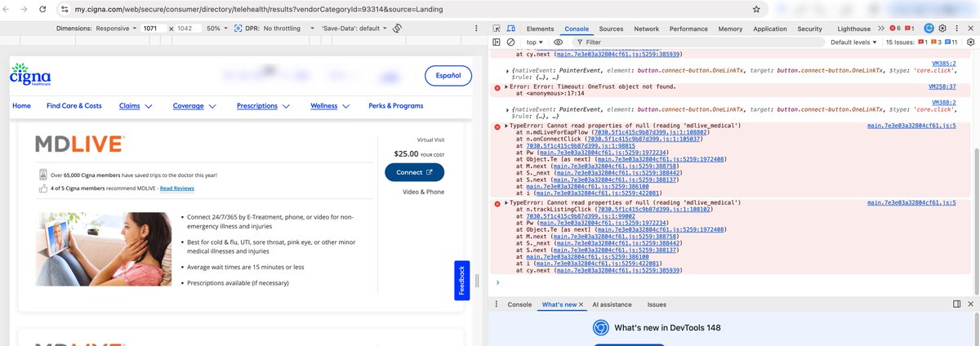Viewport: 980px width, 346px height.
Task: Open device toolbar more options menu
Action: (475, 28)
